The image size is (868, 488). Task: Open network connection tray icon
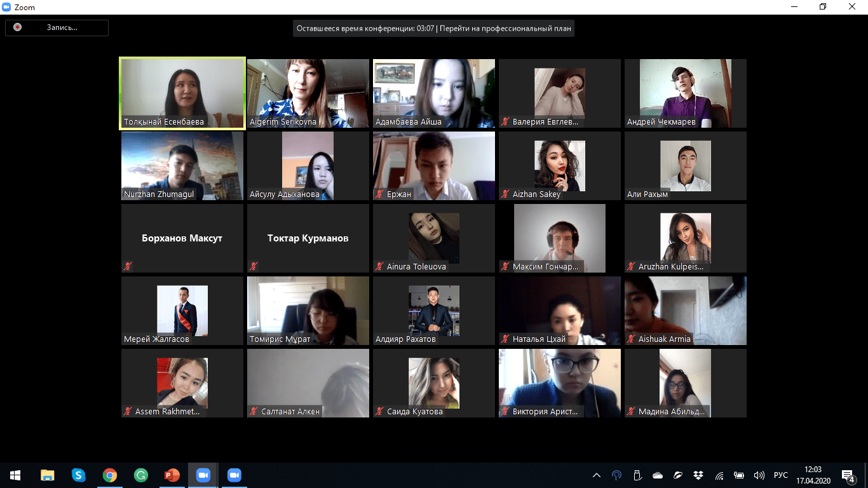coord(719,475)
